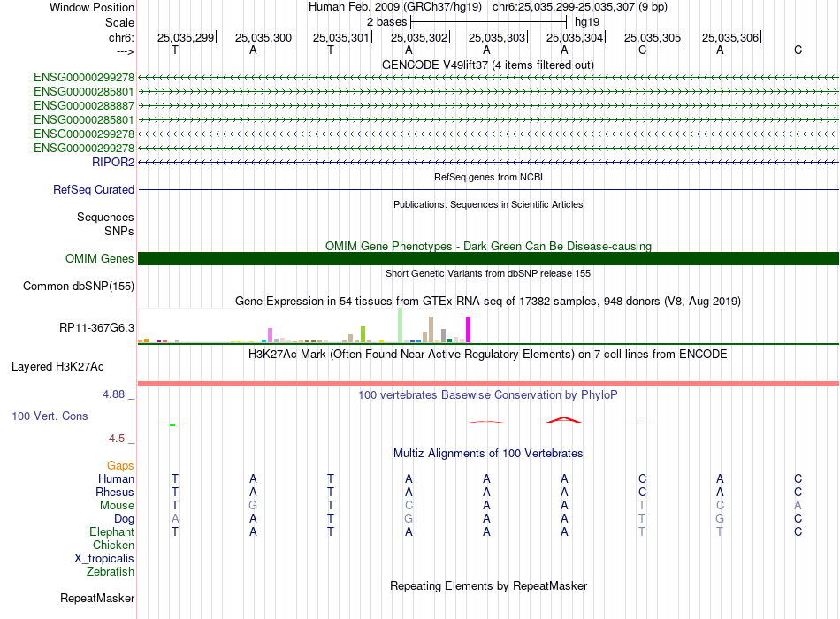Open the PhyloP Basewise Conservation title
840x619 pixels.
pyautogui.click(x=488, y=395)
